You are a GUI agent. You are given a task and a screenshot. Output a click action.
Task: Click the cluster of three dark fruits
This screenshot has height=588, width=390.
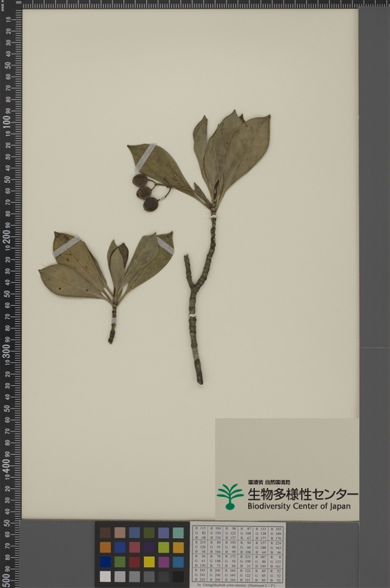click(145, 193)
